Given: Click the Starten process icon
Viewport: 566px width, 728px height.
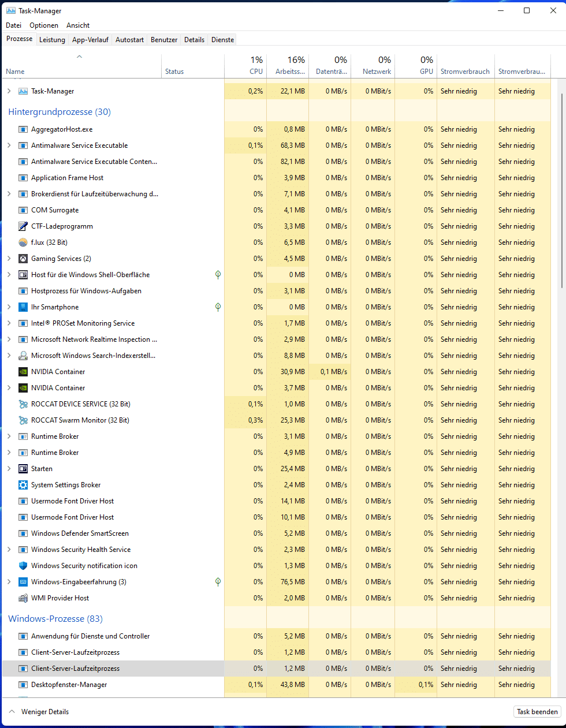Looking at the screenshot, I should coord(23,469).
